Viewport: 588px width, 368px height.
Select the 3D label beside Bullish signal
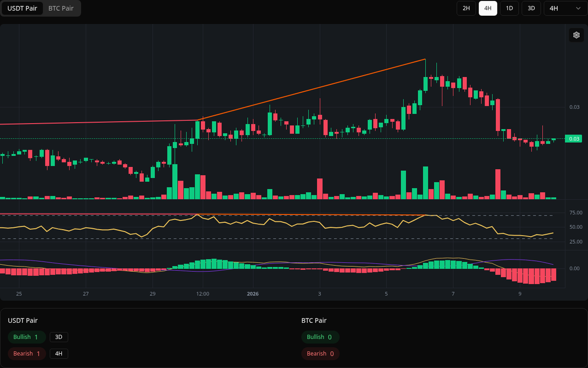point(59,337)
